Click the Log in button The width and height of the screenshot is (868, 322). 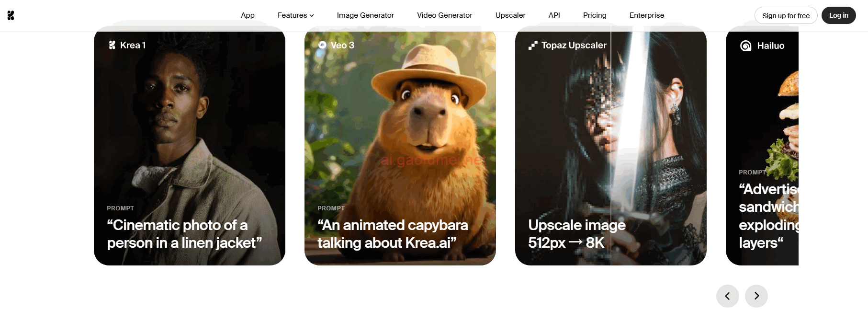(x=838, y=15)
